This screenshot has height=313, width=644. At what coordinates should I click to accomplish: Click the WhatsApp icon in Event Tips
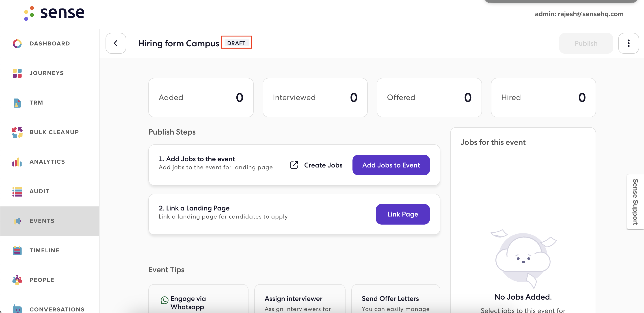click(x=164, y=300)
